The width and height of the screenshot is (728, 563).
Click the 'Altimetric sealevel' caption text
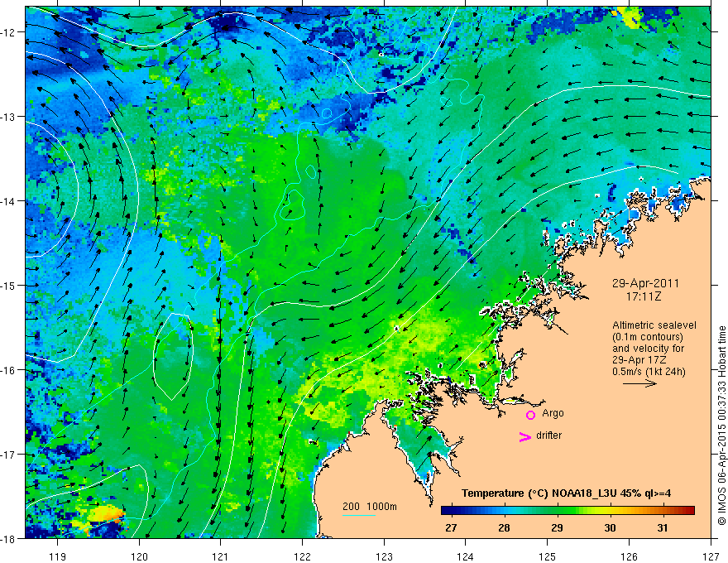coord(654,325)
